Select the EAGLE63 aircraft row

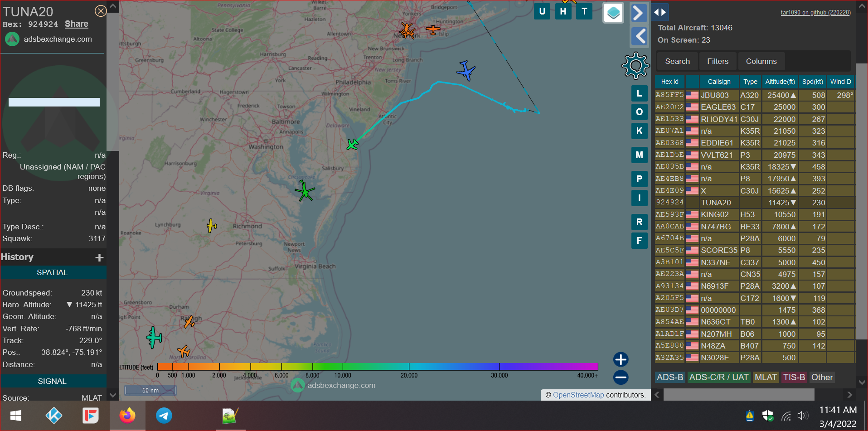754,107
